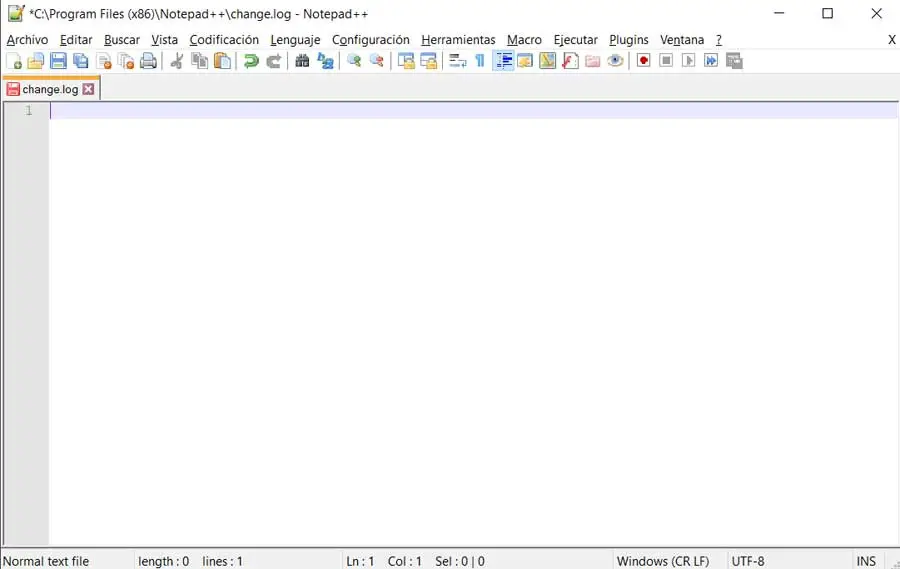
Task: Click "Normal text file" in status bar
Action: [x=46, y=561]
